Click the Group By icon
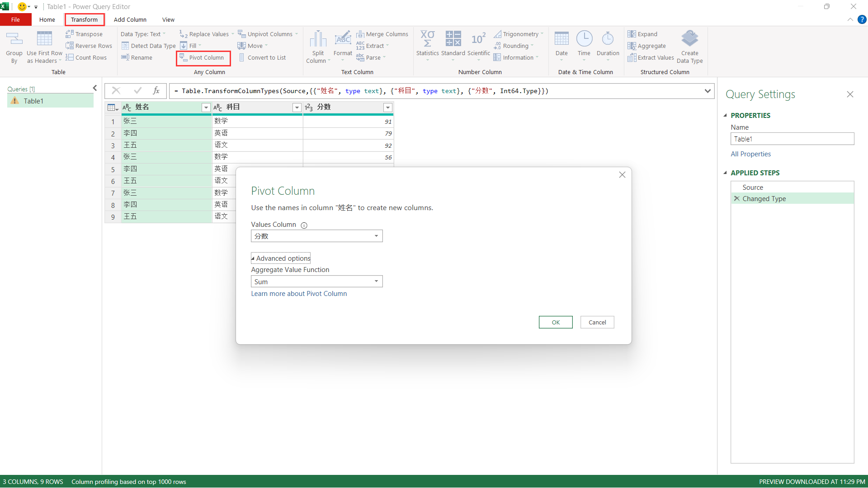 click(14, 39)
